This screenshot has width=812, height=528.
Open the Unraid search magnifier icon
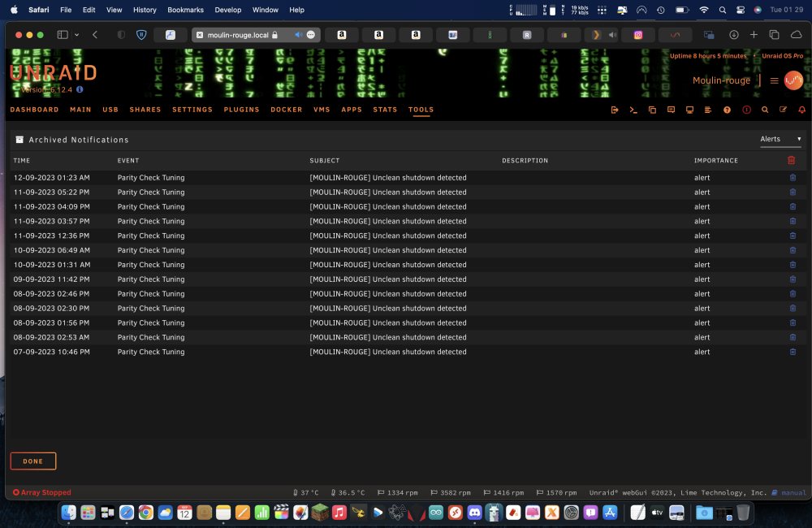(765, 110)
